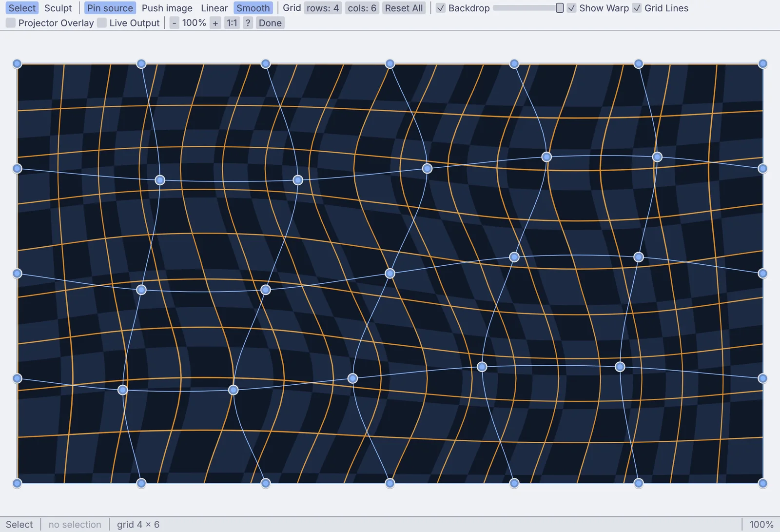
Task: Select the bottom-left corner control point
Action: (17, 483)
